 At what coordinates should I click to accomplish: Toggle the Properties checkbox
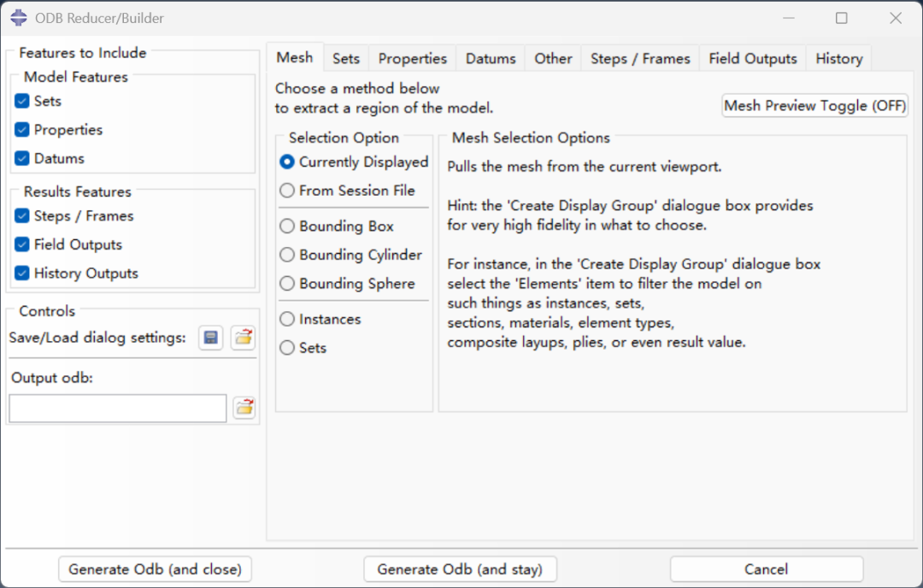tap(22, 130)
